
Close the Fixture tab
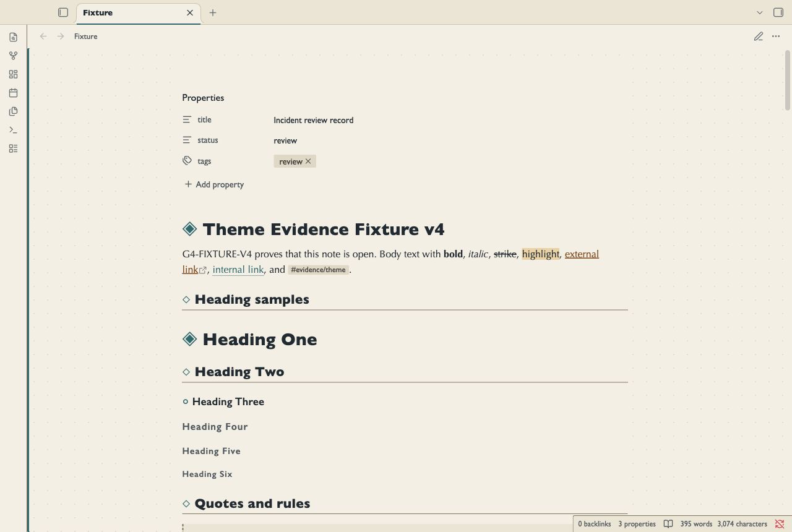coord(190,12)
